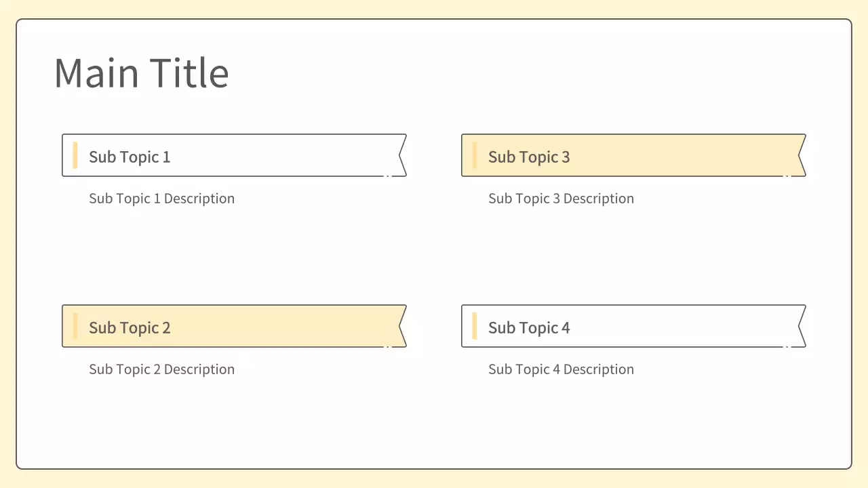The width and height of the screenshot is (868, 488).
Task: Select the Sub Topic 3 label
Action: coord(529,157)
